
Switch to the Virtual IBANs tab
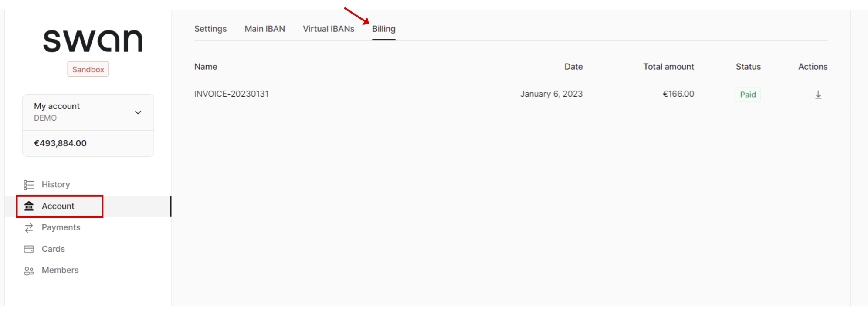point(329,29)
